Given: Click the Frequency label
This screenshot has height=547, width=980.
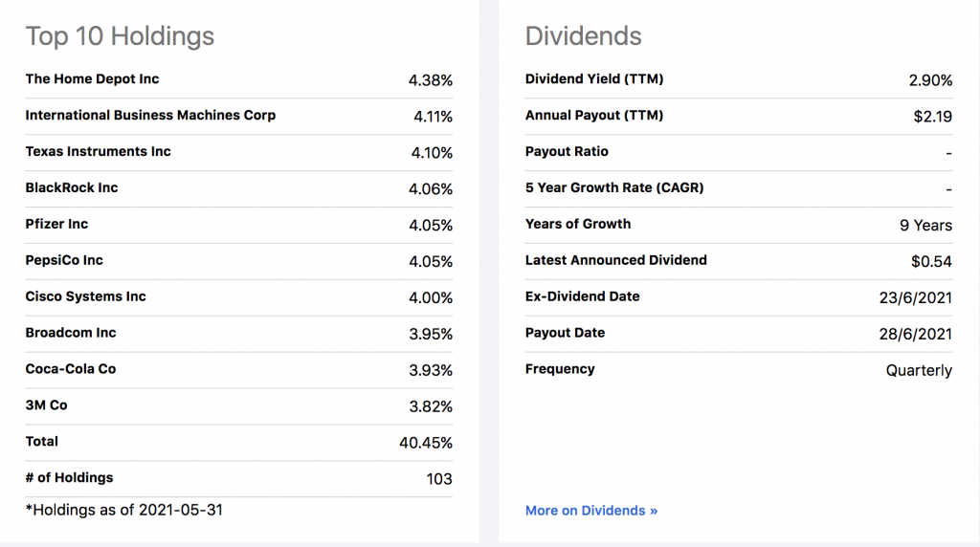Looking at the screenshot, I should [x=560, y=369].
